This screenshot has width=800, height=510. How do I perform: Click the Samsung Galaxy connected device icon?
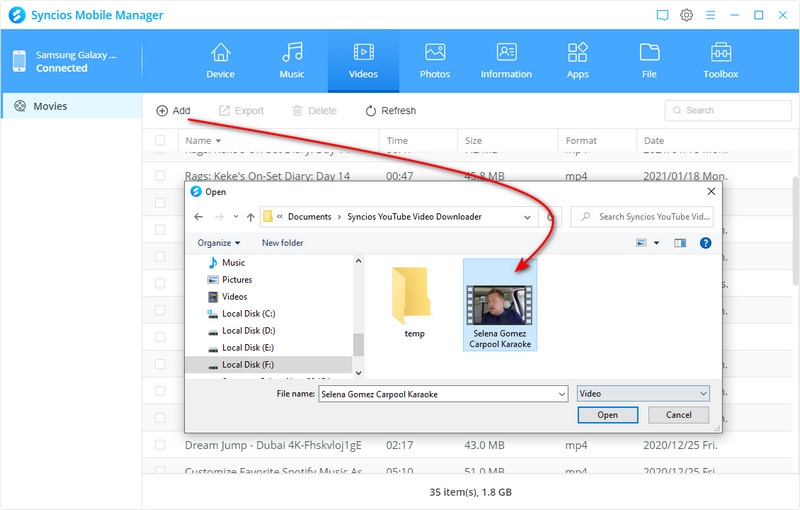click(x=19, y=61)
